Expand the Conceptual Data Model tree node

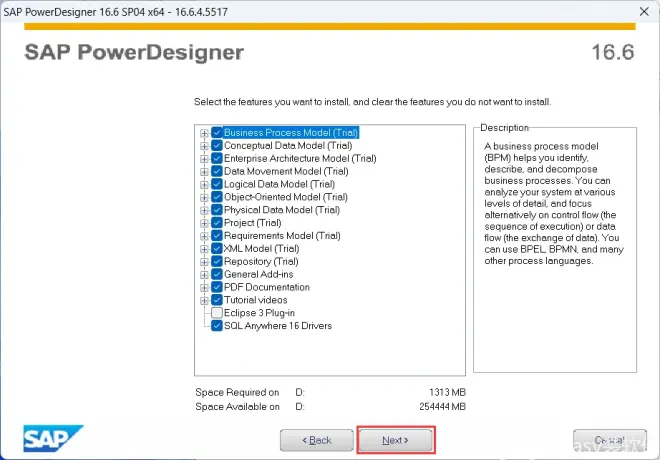pos(204,146)
